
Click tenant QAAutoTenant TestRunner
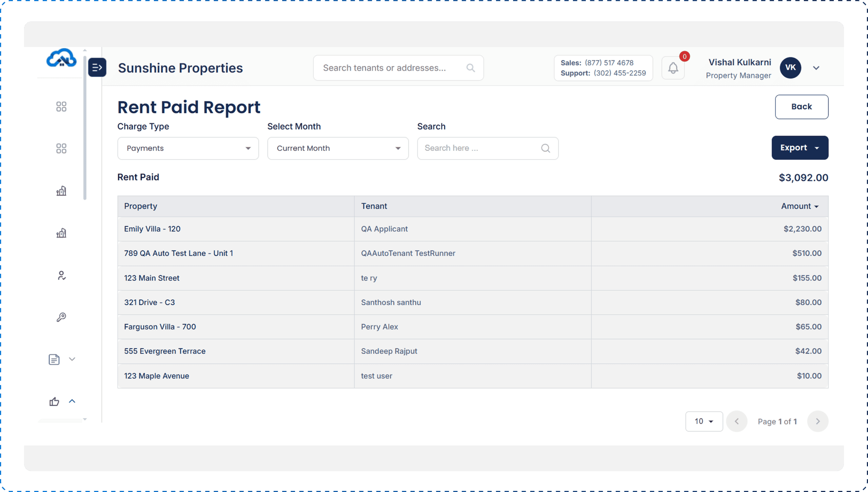point(408,253)
